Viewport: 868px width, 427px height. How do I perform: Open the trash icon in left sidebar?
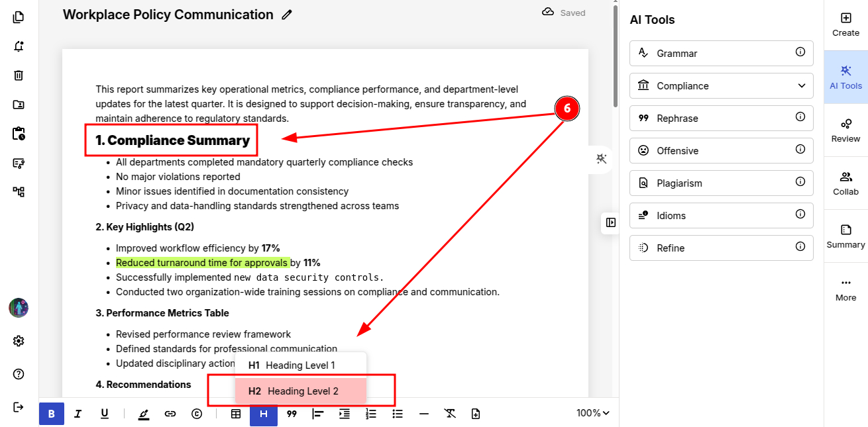coord(19,75)
